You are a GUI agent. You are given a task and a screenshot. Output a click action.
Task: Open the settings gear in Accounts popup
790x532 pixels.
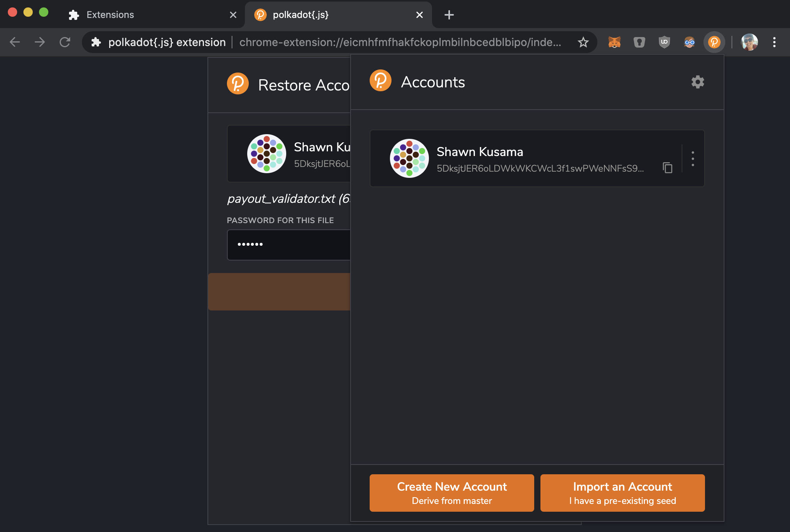pyautogui.click(x=698, y=82)
